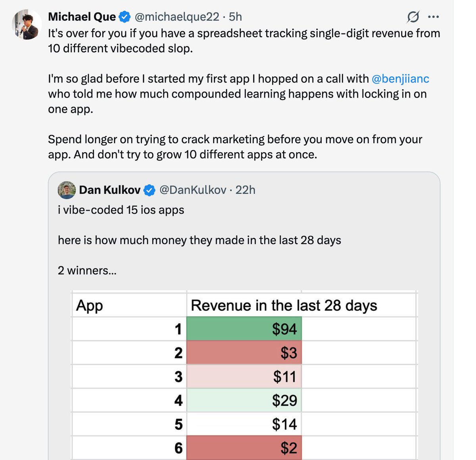Click the green $94 revenue cell

(x=244, y=329)
